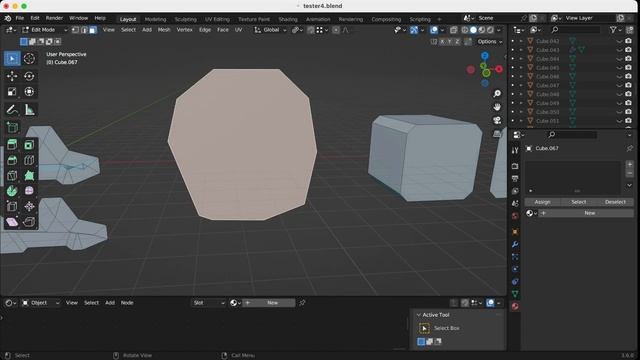Switch to vertex select mode
This screenshot has height=360, width=640.
tap(76, 30)
